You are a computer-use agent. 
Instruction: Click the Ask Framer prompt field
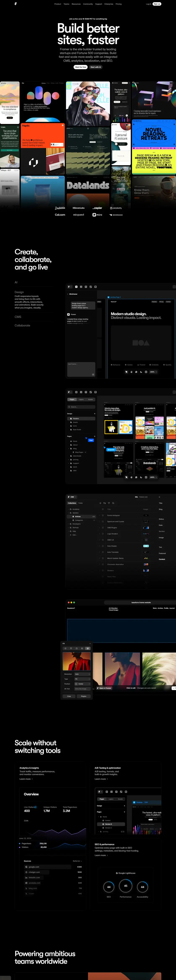(x=81, y=369)
